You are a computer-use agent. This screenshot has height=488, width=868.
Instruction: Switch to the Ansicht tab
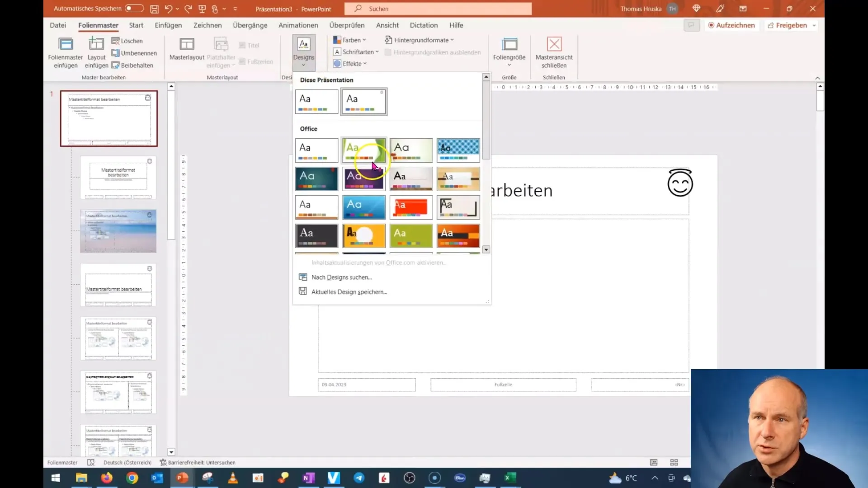(387, 25)
